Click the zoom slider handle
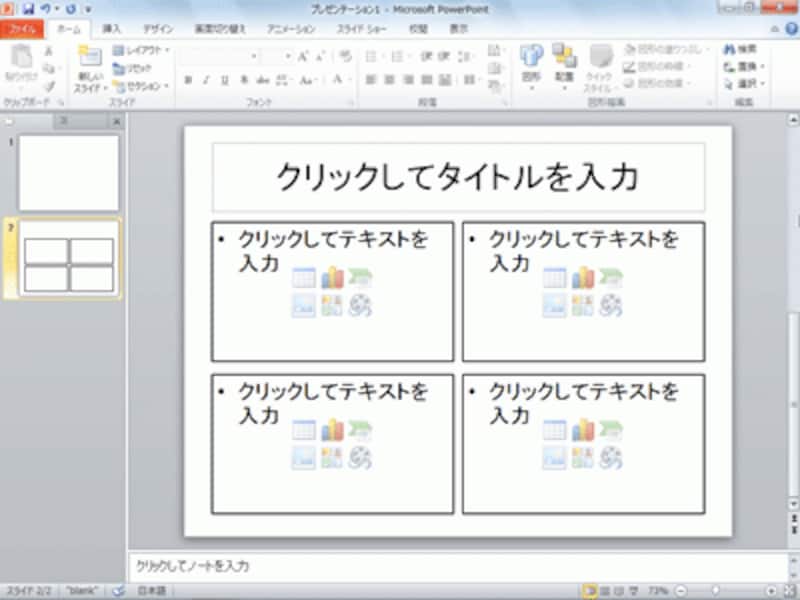Screen dimensions: 800x600 pyautogui.click(x=716, y=591)
